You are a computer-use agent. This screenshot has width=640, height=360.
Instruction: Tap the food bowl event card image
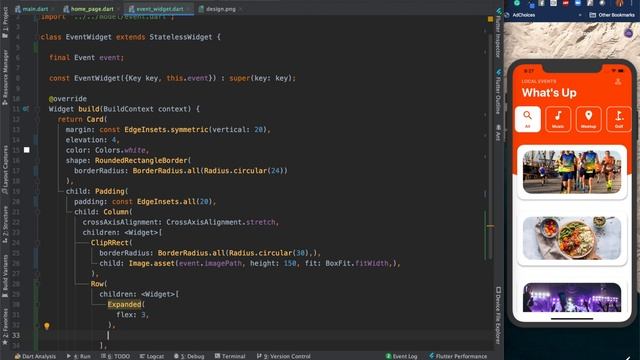[x=572, y=238]
